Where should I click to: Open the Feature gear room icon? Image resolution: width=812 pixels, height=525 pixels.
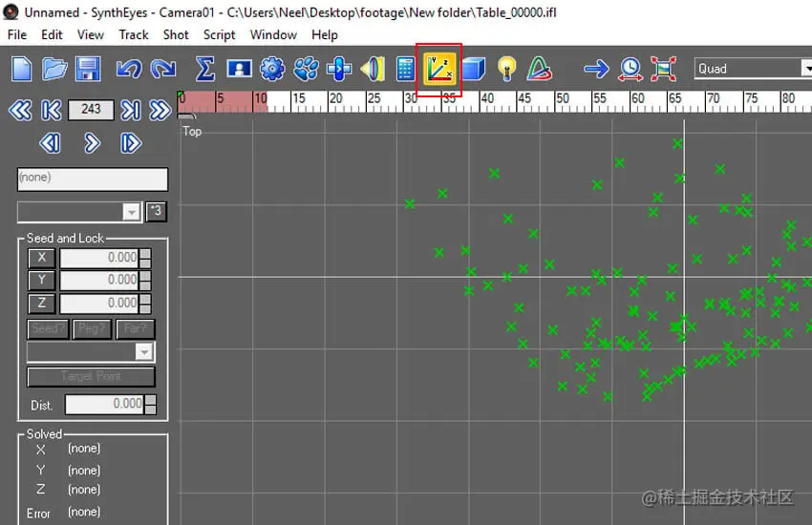[x=272, y=69]
